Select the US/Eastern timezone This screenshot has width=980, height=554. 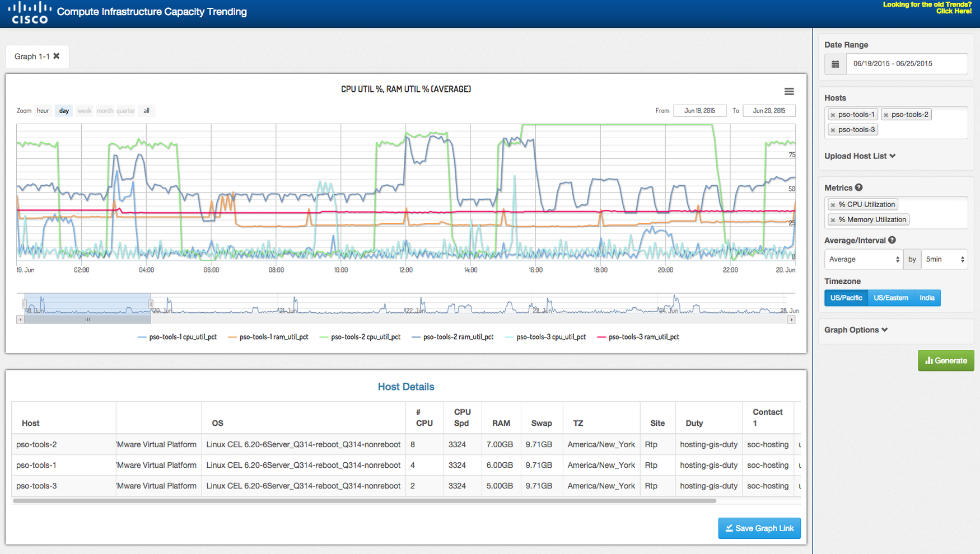tap(890, 298)
